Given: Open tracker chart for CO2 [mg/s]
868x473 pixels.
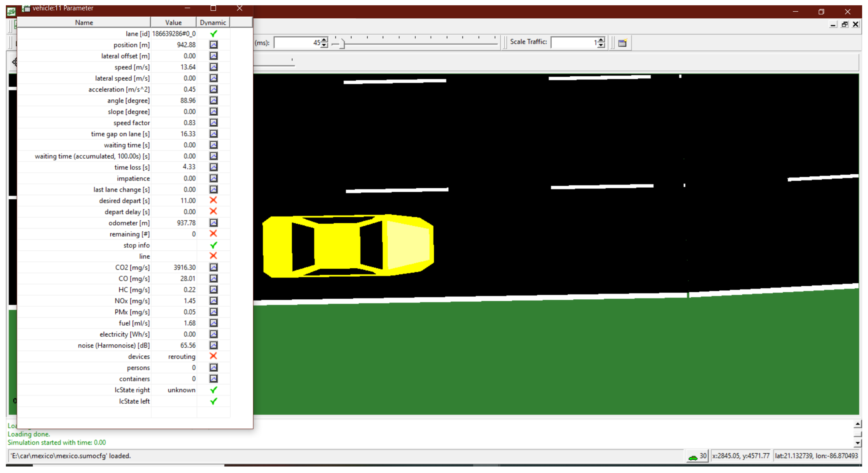Looking at the screenshot, I should [x=213, y=267].
